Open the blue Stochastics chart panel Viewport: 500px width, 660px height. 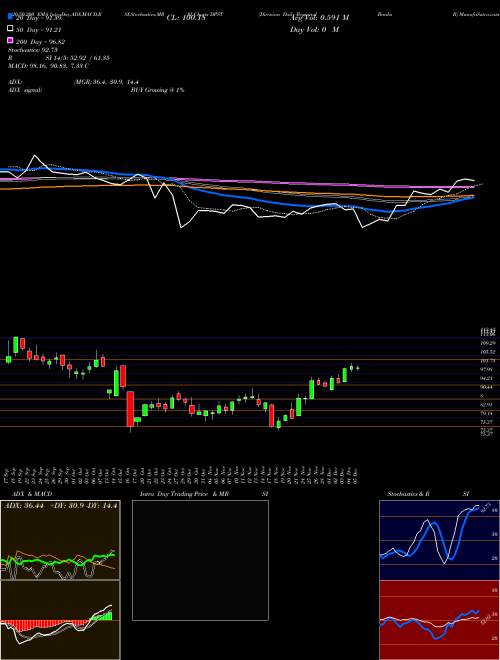tap(439, 540)
